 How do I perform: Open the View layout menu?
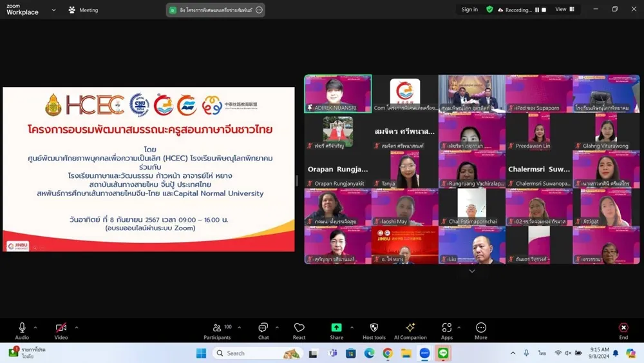click(x=565, y=9)
